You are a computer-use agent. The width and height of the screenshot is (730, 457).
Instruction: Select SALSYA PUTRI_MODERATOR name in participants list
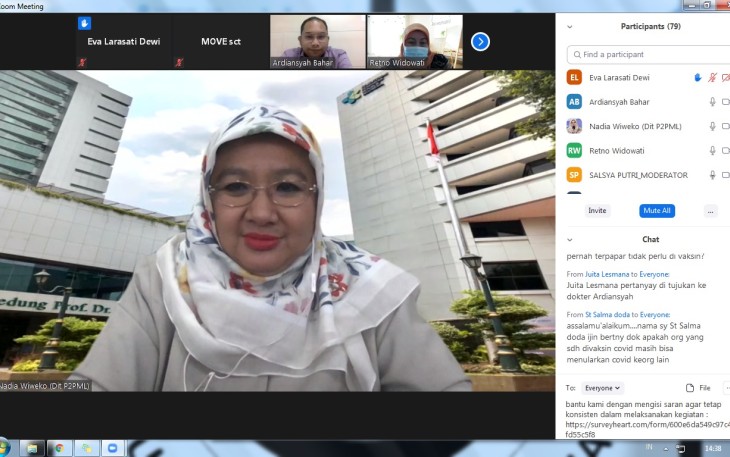coord(638,175)
